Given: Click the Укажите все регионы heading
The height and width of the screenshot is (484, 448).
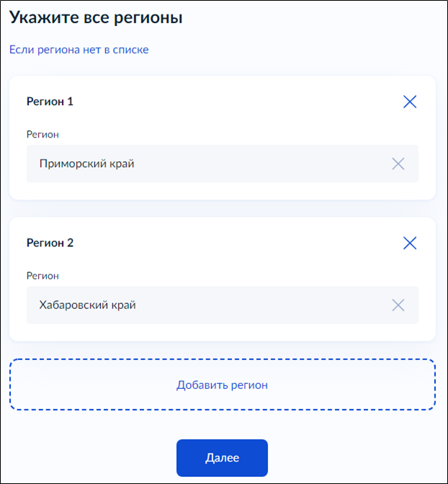Looking at the screenshot, I should (96, 17).
